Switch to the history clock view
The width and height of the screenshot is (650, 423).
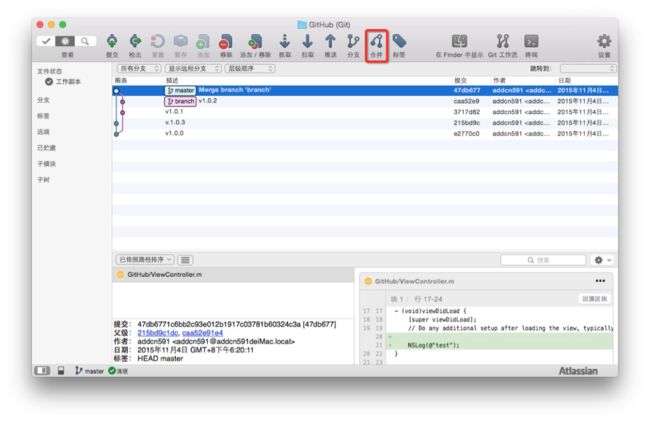[x=65, y=41]
